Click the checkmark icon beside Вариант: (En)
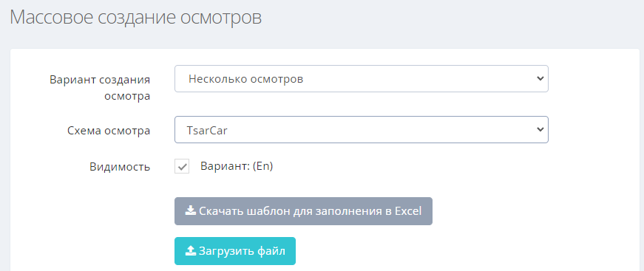The width and height of the screenshot is (644, 271). coord(182,166)
